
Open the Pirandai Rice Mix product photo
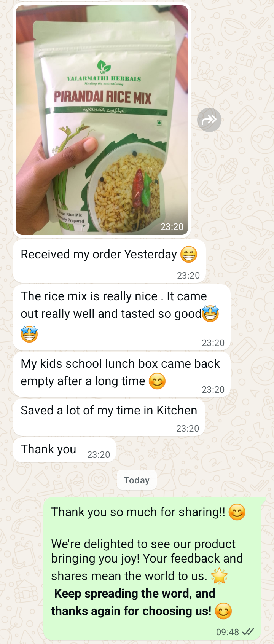(x=102, y=120)
